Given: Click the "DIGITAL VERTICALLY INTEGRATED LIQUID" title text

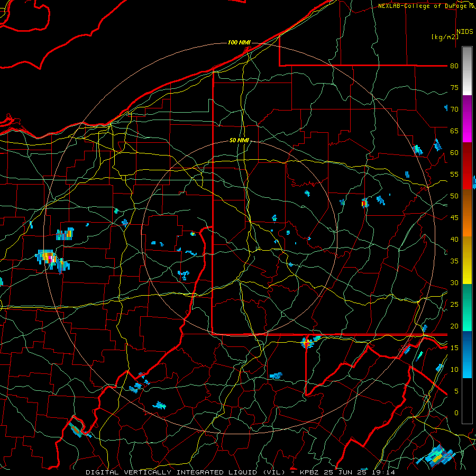Looking at the screenshot, I should click(173, 472).
